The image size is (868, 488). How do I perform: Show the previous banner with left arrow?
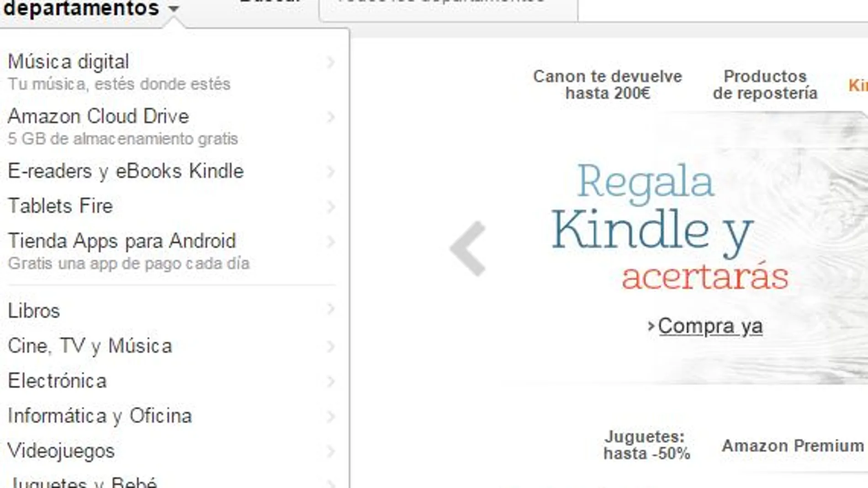tap(468, 249)
